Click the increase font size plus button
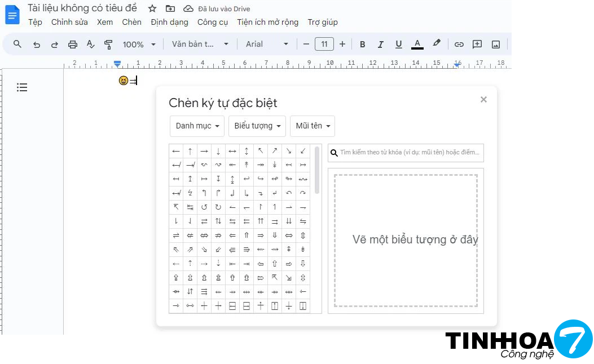 point(342,45)
